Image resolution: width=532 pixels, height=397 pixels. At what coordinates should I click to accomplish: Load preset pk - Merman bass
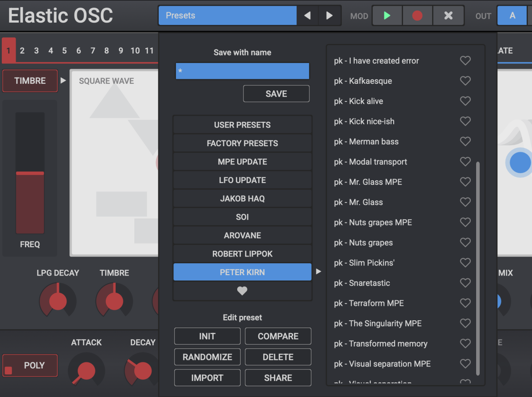click(366, 141)
